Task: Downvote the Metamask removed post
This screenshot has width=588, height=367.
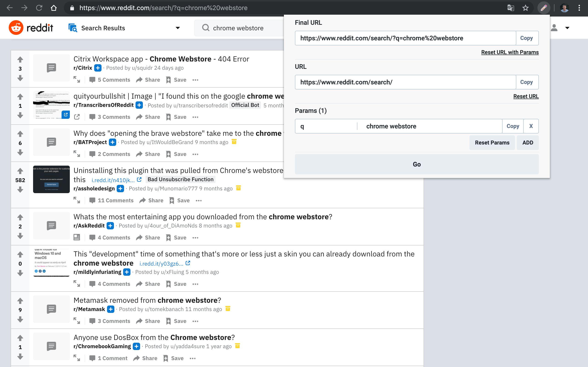Action: coord(20,320)
